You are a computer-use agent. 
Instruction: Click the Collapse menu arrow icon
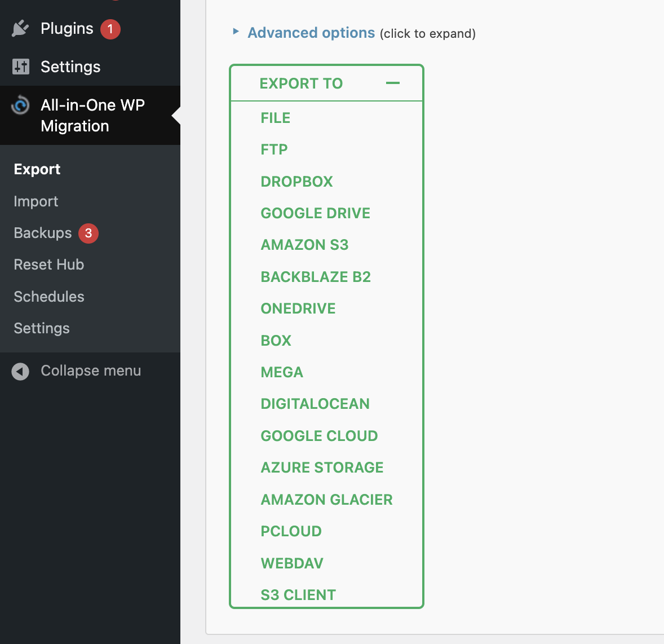pyautogui.click(x=20, y=371)
